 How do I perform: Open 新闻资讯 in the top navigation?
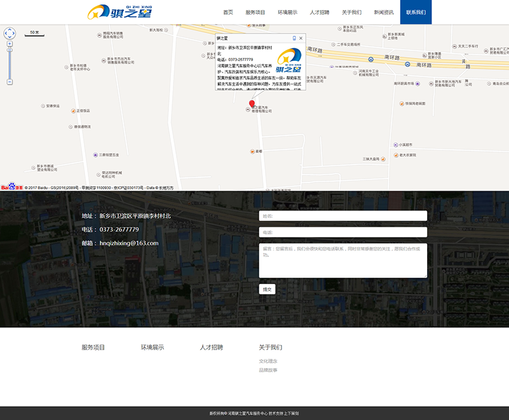point(384,12)
